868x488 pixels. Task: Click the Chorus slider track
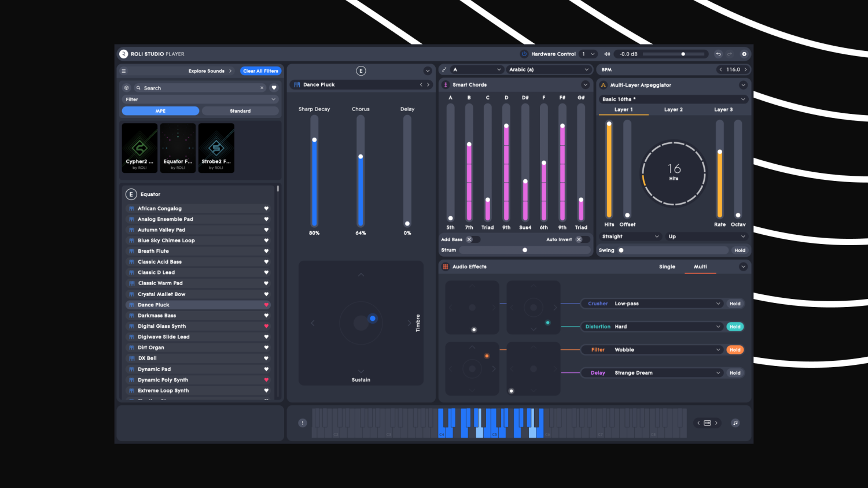[x=361, y=171]
